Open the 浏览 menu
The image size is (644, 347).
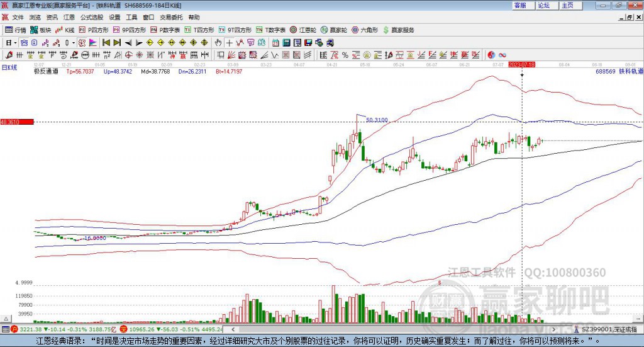35,17
